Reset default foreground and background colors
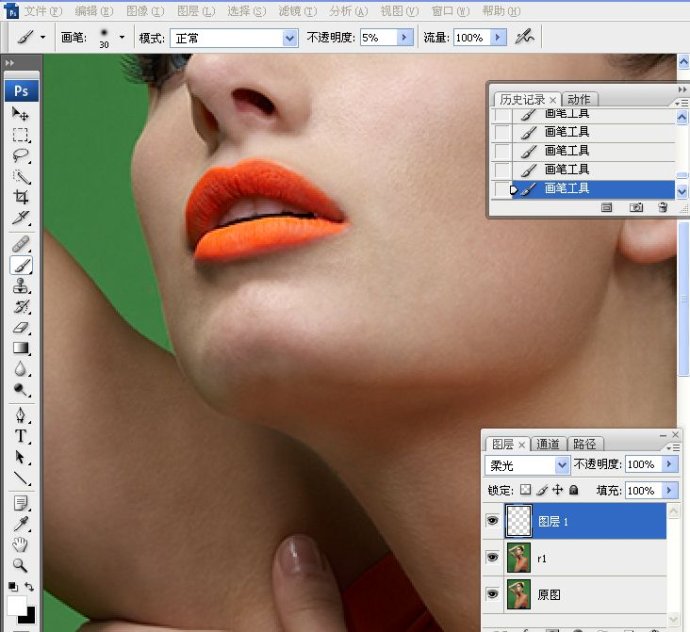This screenshot has height=632, width=690. pyautogui.click(x=13, y=587)
